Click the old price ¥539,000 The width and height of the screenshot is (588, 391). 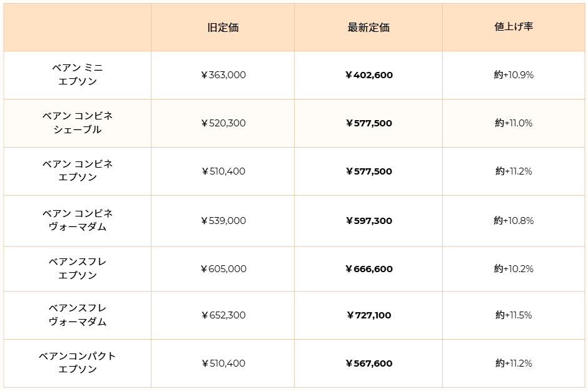[223, 221]
